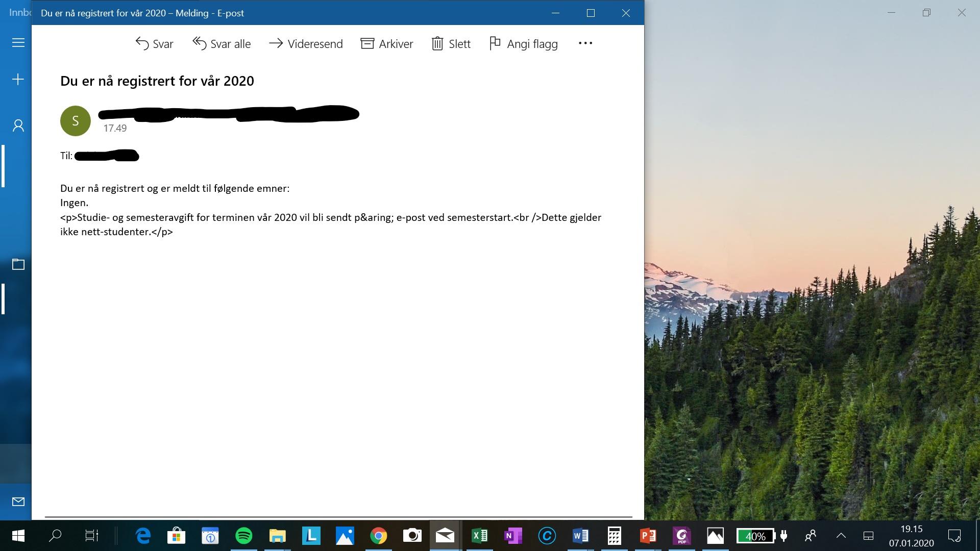Open the Windows Start menu
980x551 pixels.
tap(18, 536)
